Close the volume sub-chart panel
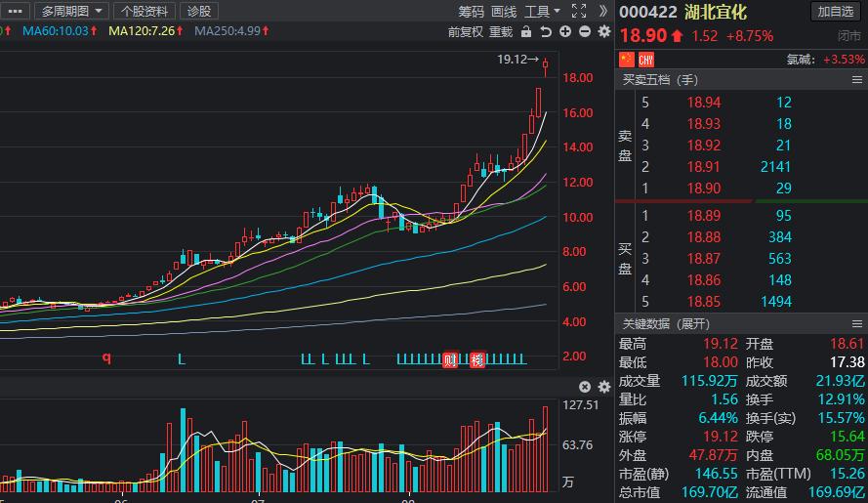 point(585,387)
